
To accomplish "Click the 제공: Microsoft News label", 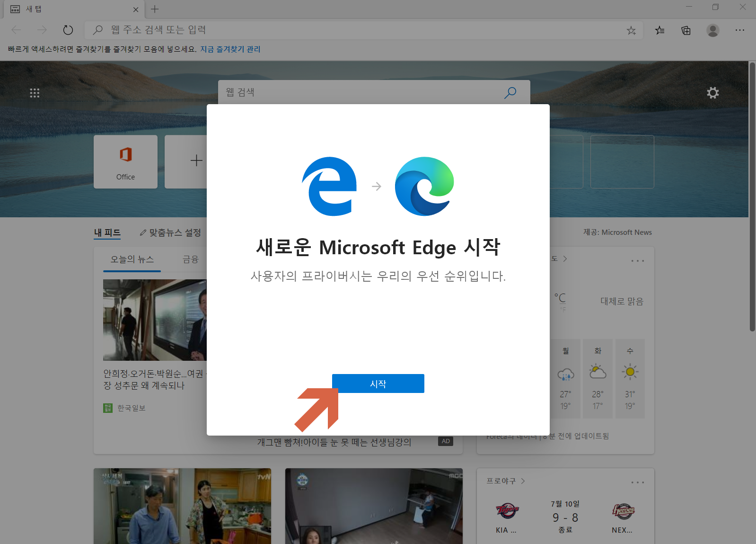I will point(617,232).
